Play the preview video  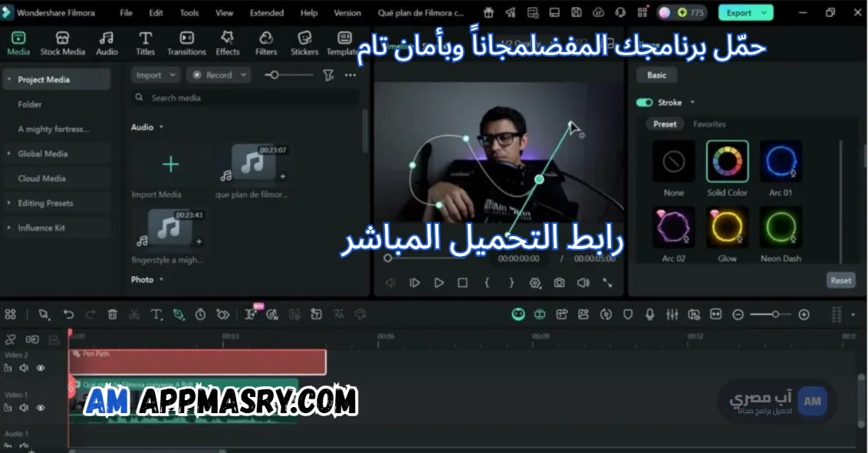click(x=439, y=283)
